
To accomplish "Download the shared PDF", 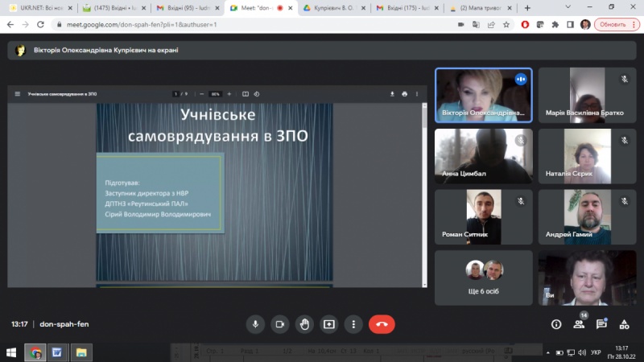I will coord(392,94).
